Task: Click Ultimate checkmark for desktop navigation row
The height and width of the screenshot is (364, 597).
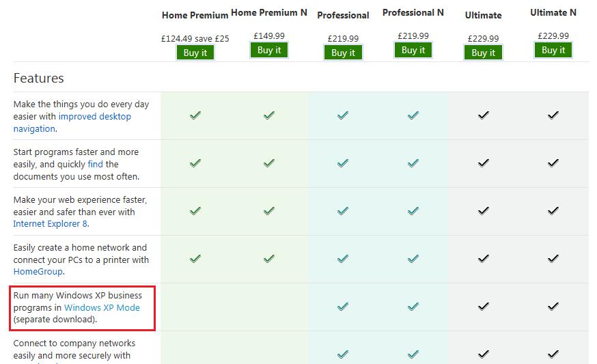Action: 484,115
